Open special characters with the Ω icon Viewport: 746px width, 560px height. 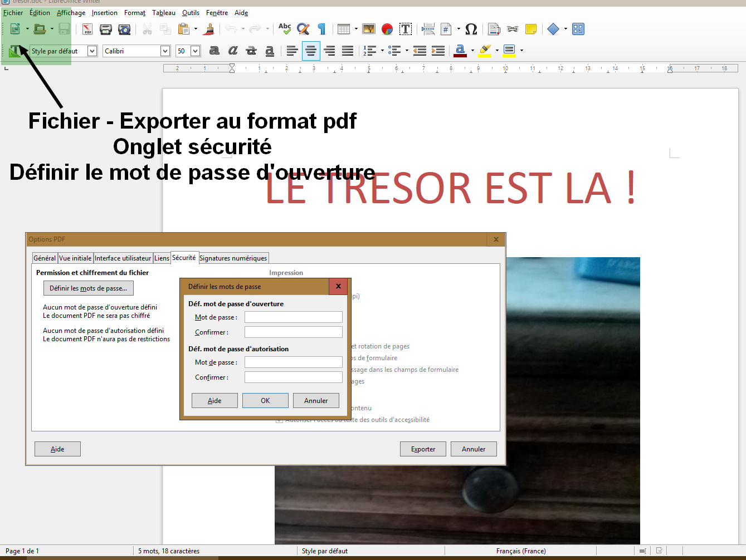[x=471, y=29]
